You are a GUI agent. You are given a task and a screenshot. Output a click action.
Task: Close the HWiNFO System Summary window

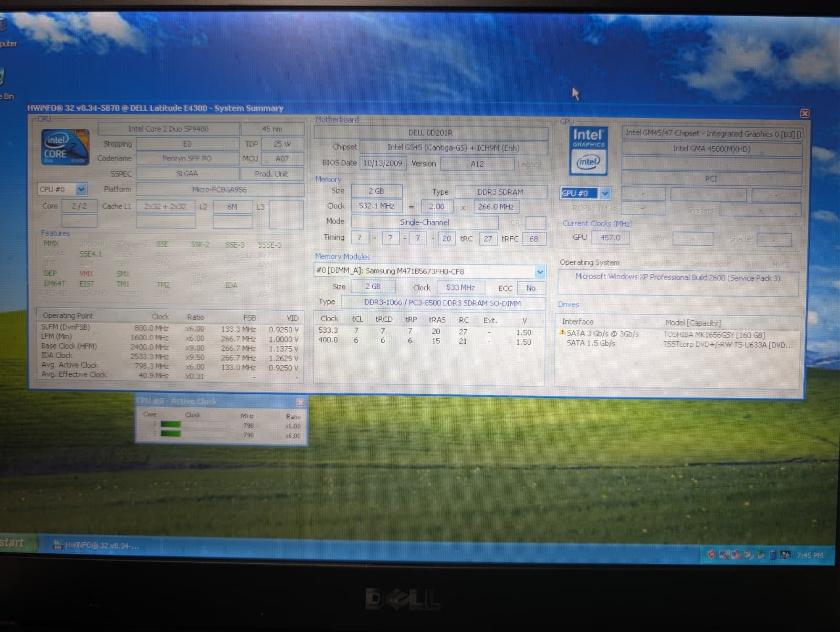point(804,113)
